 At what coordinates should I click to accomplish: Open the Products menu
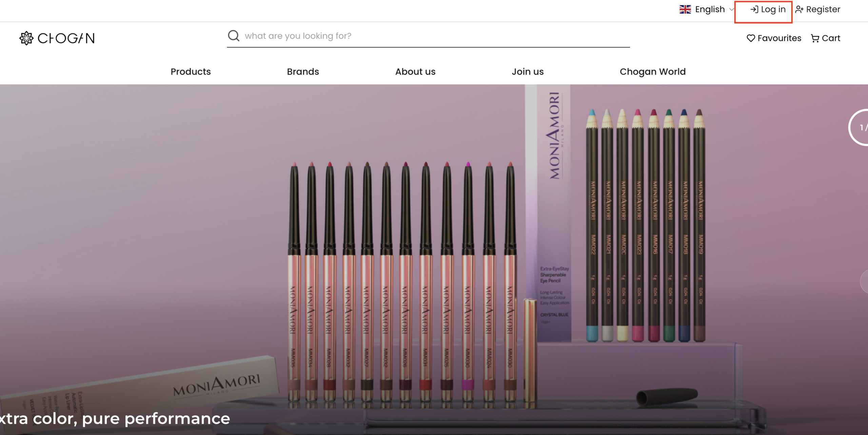191,72
